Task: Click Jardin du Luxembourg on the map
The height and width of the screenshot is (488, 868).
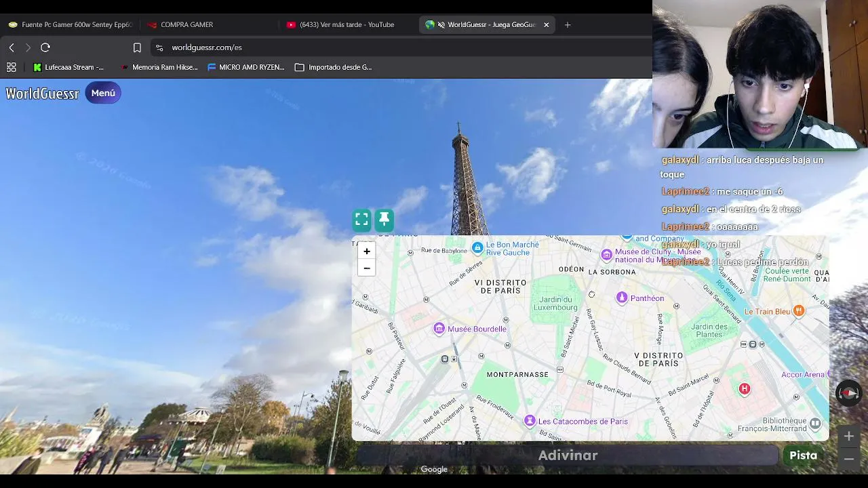Action: coord(555,304)
